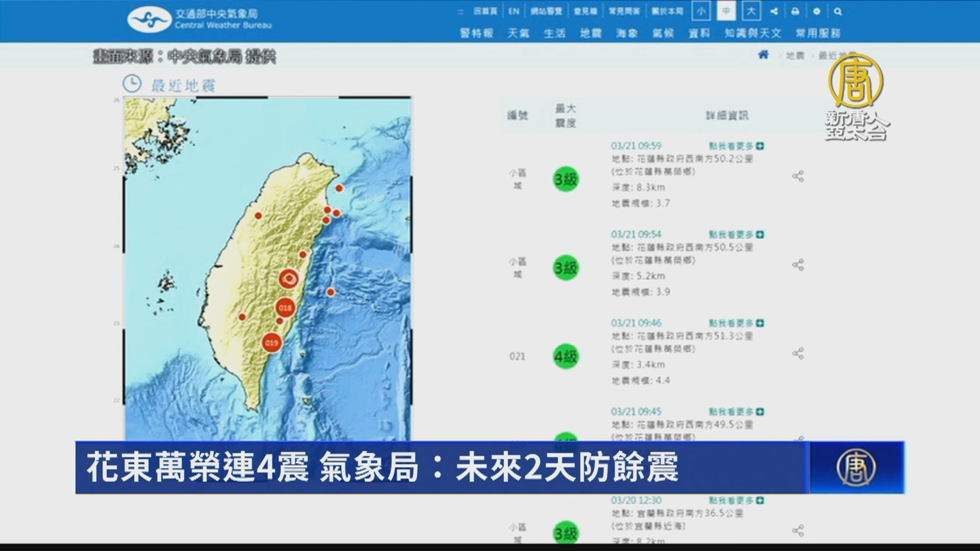Click the settings gear icon in header
This screenshot has width=980, height=551.
816,11
